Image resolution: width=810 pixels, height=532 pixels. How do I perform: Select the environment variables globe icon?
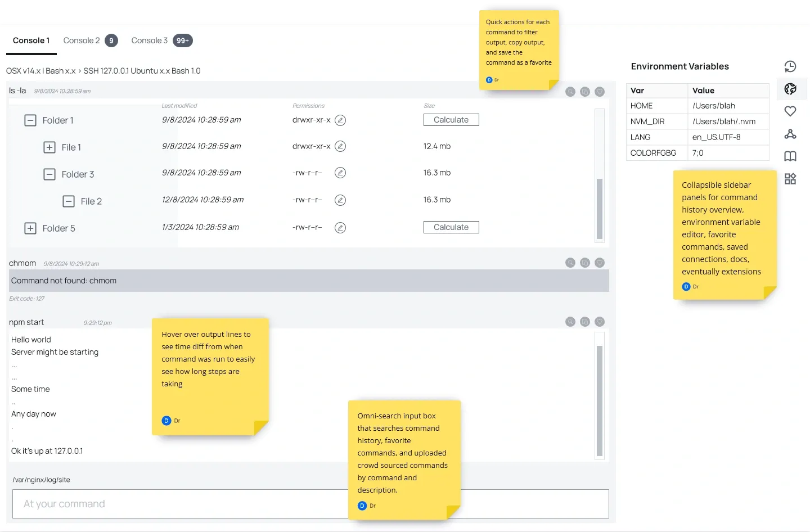point(790,89)
